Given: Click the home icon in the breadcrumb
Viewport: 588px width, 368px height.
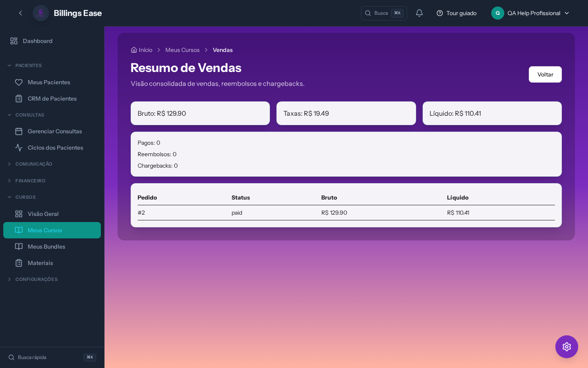Looking at the screenshot, I should pos(134,50).
